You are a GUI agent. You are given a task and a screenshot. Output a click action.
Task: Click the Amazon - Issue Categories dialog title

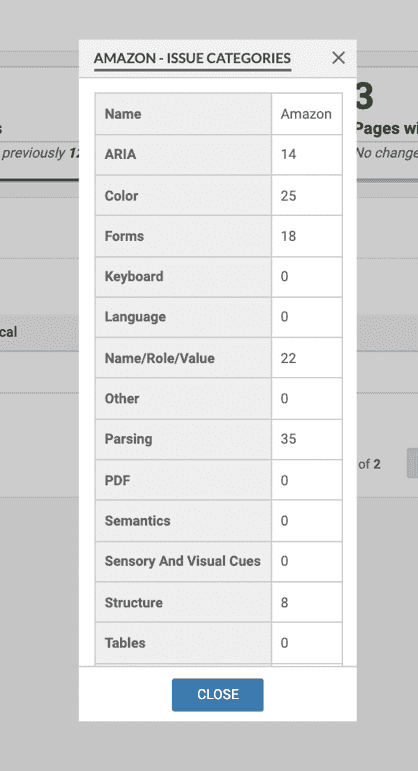[x=192, y=58]
